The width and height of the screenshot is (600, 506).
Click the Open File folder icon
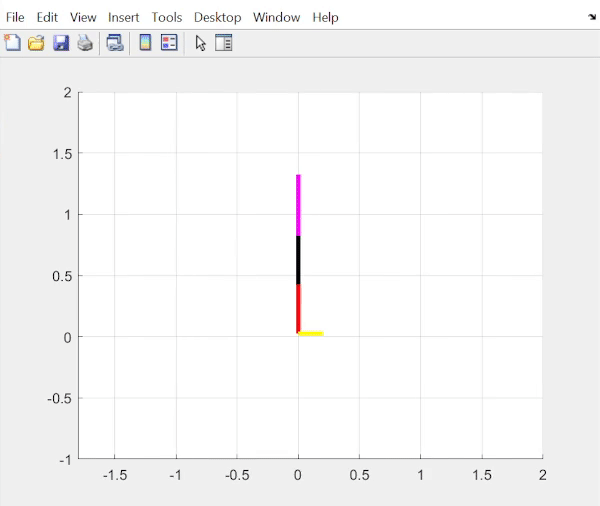36,42
